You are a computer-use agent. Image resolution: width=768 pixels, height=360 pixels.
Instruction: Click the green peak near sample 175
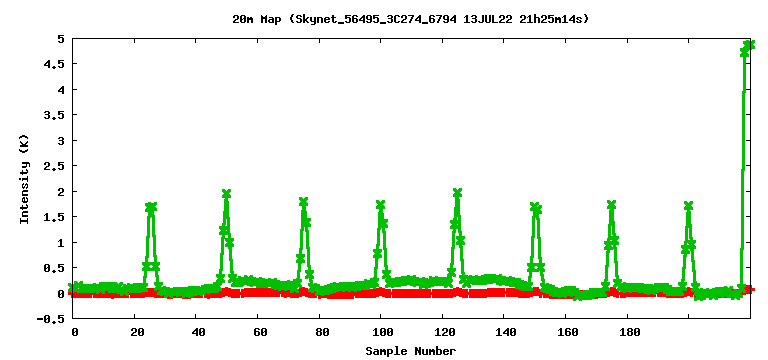tap(611, 205)
